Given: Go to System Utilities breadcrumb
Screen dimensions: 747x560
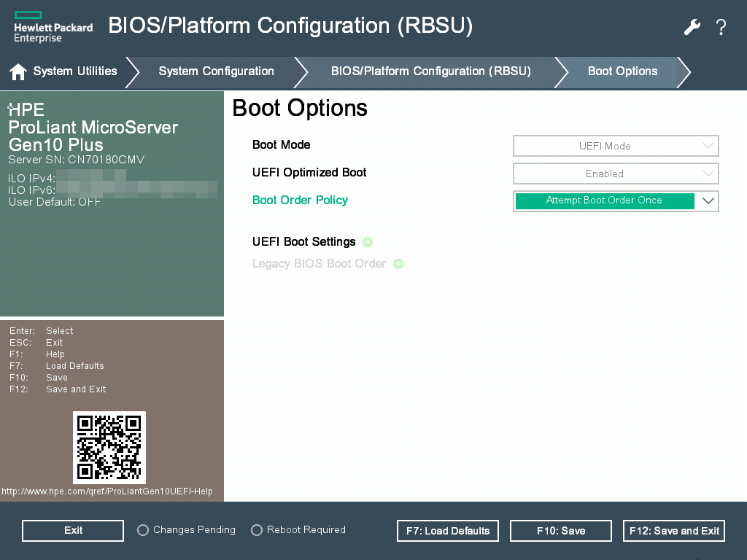Looking at the screenshot, I should click(75, 71).
